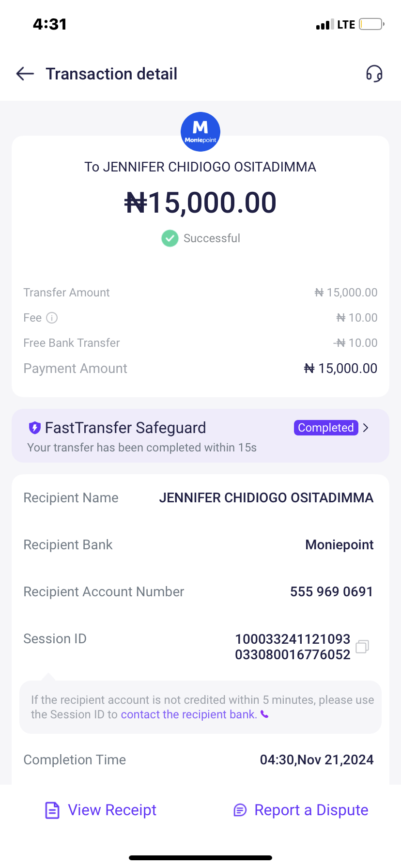Tap the View Receipt document icon

click(52, 810)
